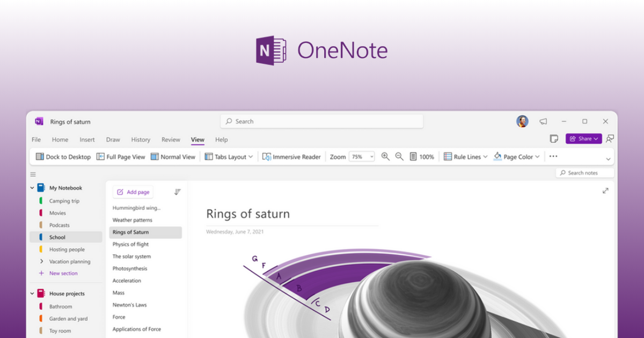Screen dimensions: 644x338
Task: Click the House projects red book icon
Action: point(41,293)
